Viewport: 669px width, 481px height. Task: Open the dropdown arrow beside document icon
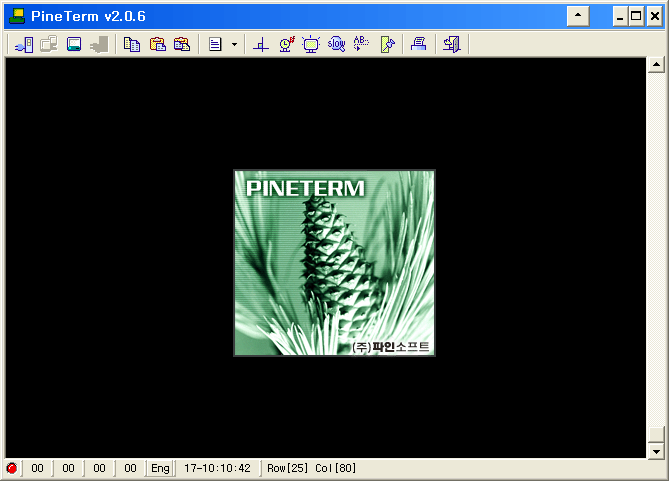coord(234,44)
